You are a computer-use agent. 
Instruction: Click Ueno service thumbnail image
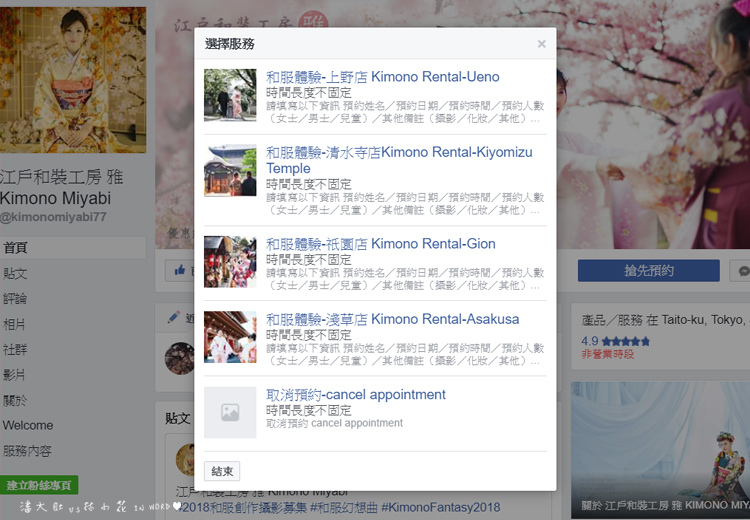pyautogui.click(x=230, y=95)
